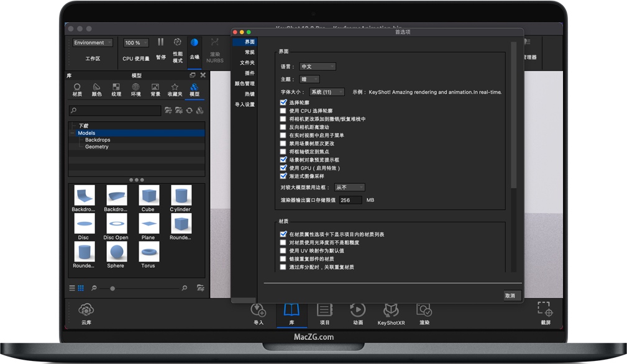Select 热键 in preferences sidebar
Viewport: 627px width, 364px height.
point(249,94)
